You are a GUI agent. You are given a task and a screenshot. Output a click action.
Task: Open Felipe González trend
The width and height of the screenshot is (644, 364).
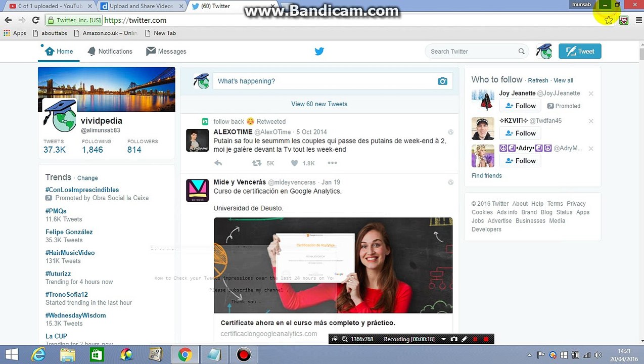69,232
